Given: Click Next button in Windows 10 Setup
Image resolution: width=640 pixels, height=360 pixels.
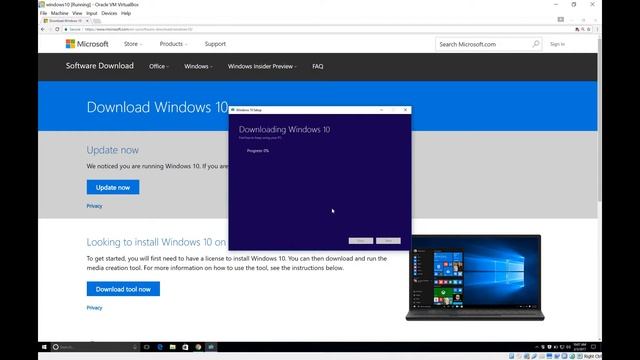Looking at the screenshot, I should coord(388,241).
